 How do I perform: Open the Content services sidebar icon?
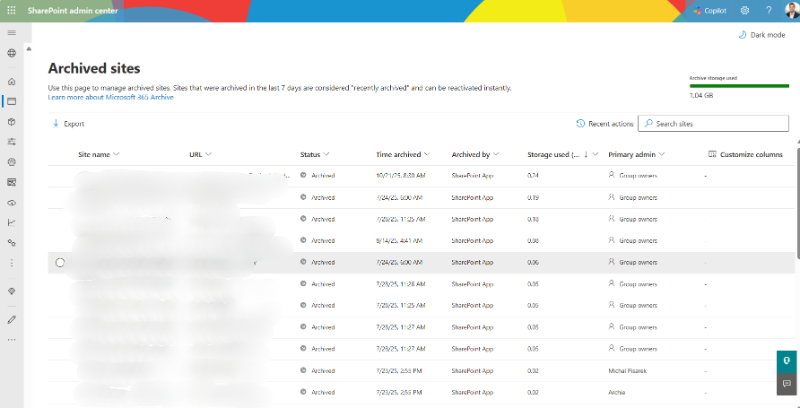tap(11, 182)
